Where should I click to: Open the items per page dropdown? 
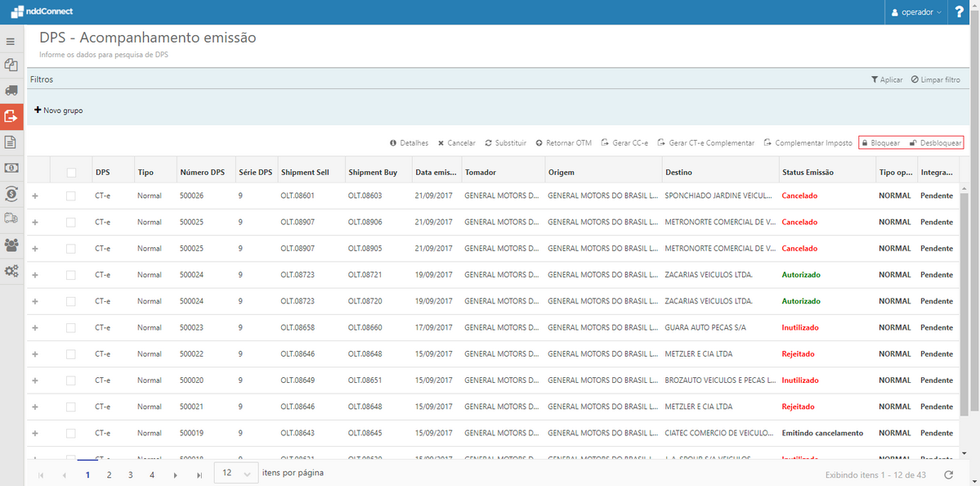(237, 474)
